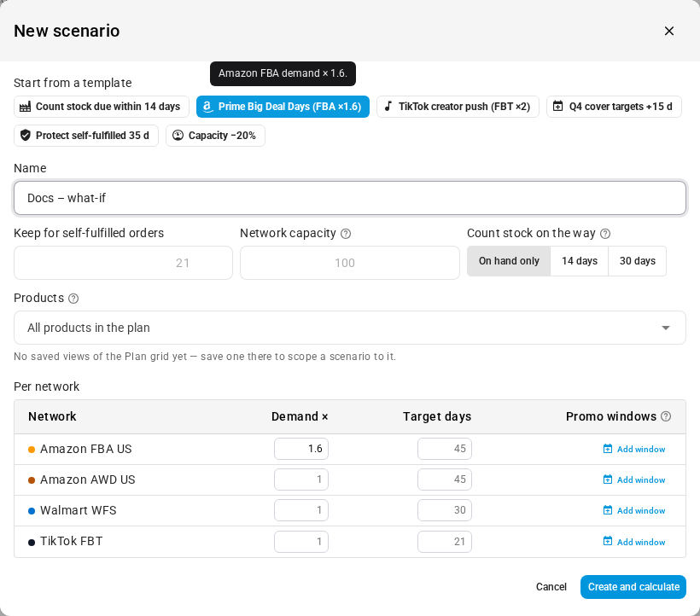The width and height of the screenshot is (700, 616).
Task: Choose 14 days for stock on the way
Action: pos(579,261)
